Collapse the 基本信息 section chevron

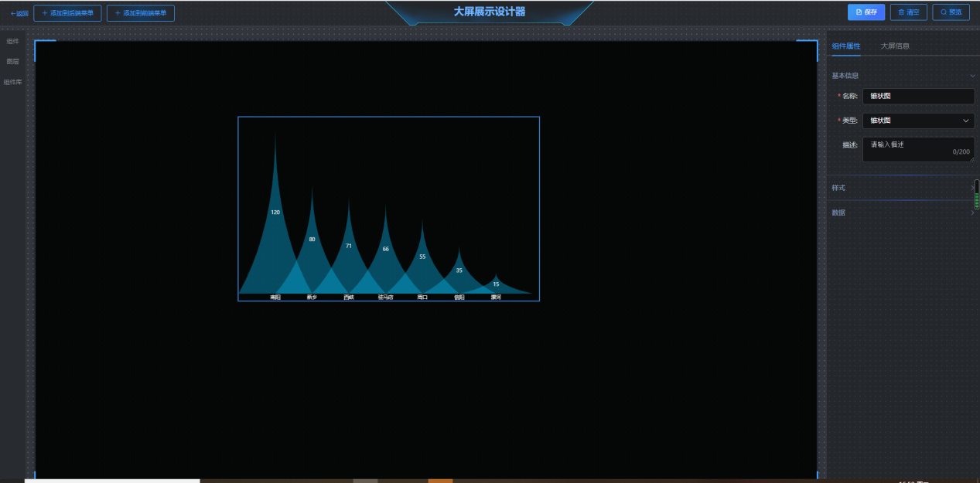pos(972,76)
